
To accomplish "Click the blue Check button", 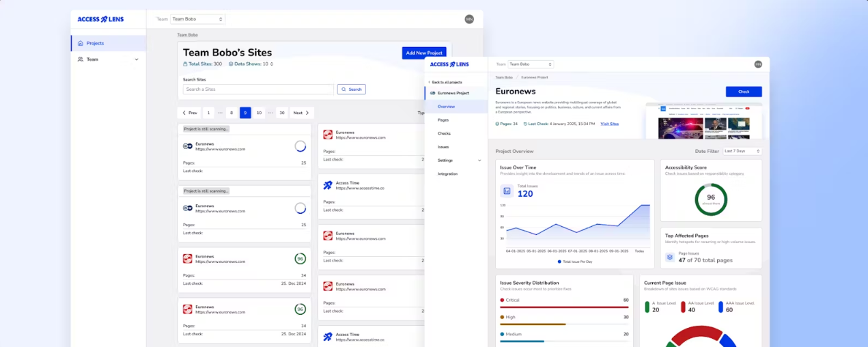I will click(x=744, y=92).
